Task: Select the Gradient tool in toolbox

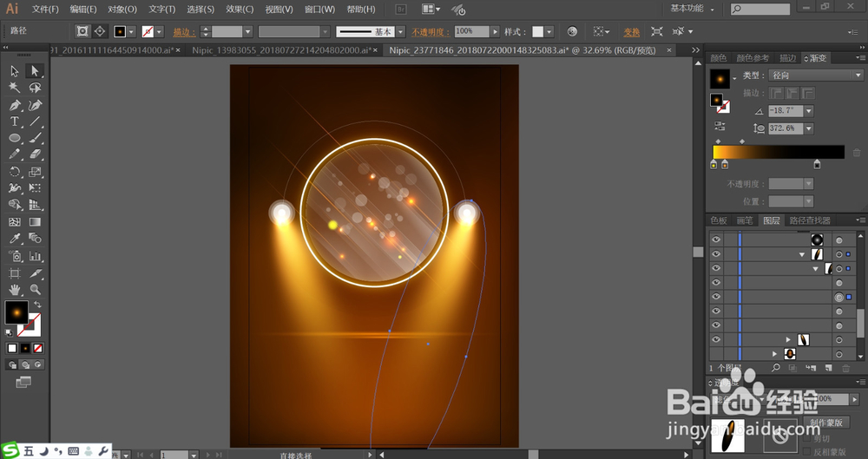Action: (35, 222)
